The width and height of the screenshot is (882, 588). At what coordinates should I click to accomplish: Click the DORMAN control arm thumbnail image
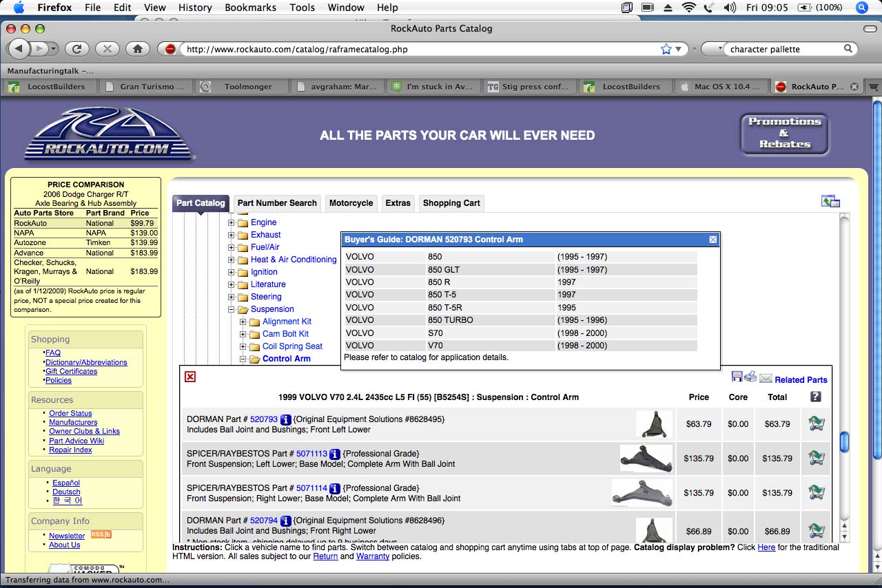(x=654, y=423)
